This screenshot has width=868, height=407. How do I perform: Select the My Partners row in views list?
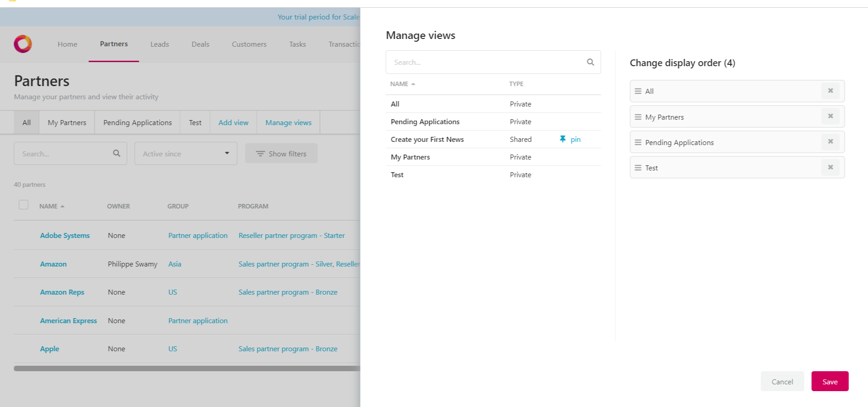493,157
